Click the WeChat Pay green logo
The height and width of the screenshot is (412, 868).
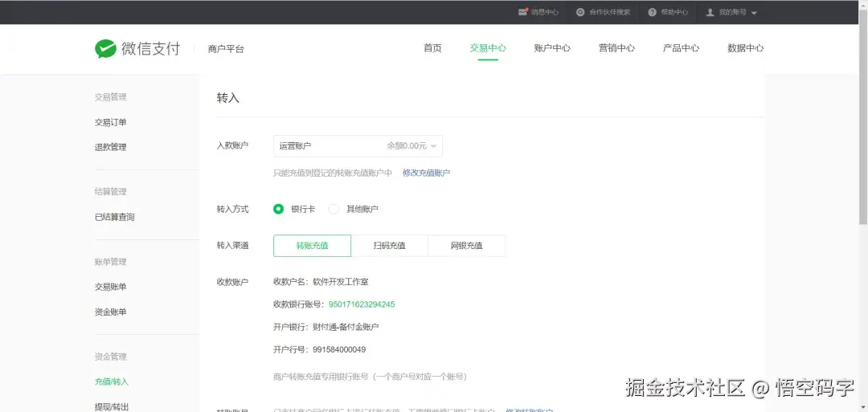105,49
